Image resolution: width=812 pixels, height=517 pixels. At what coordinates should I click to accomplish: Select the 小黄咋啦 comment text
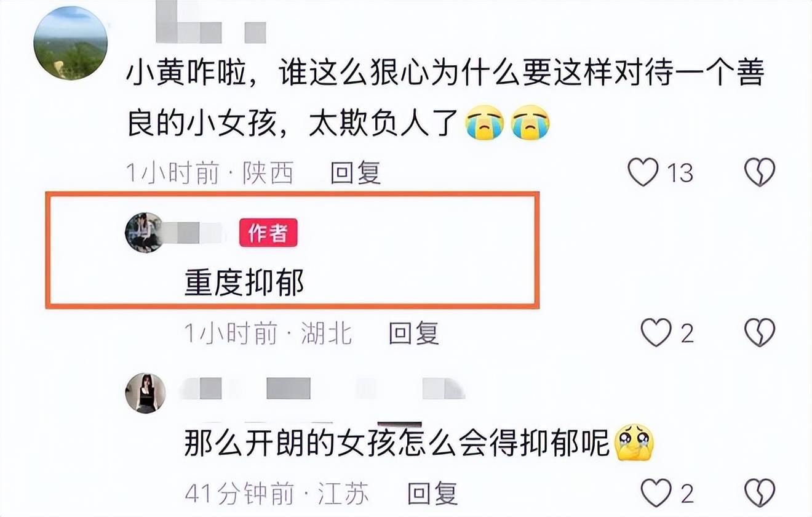tap(445, 99)
